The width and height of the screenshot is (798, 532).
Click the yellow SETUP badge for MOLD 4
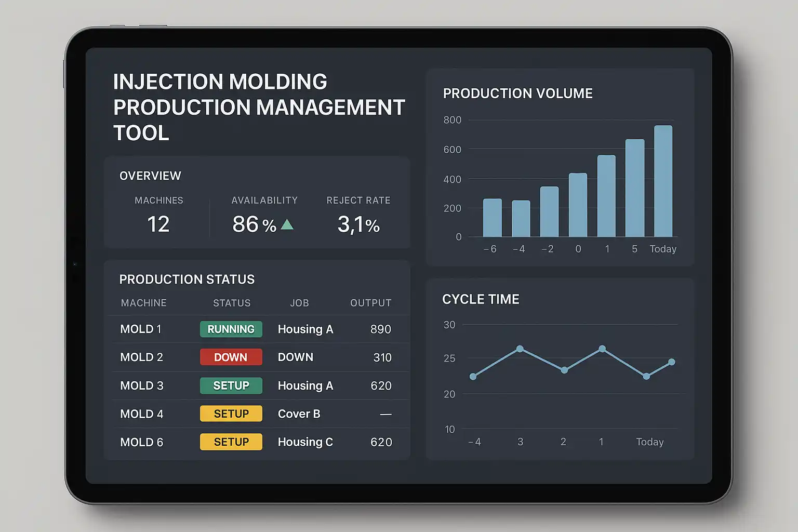231,414
